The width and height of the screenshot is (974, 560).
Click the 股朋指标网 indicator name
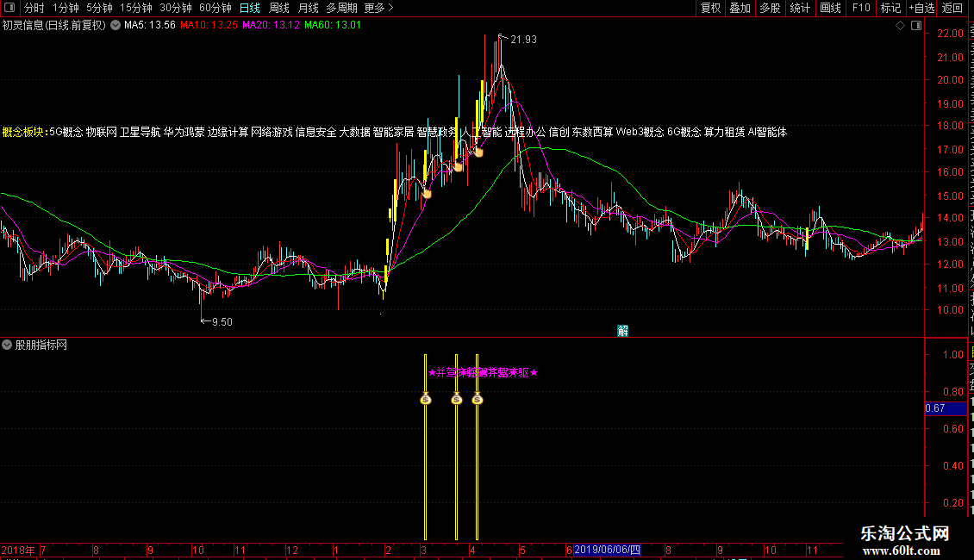41,345
